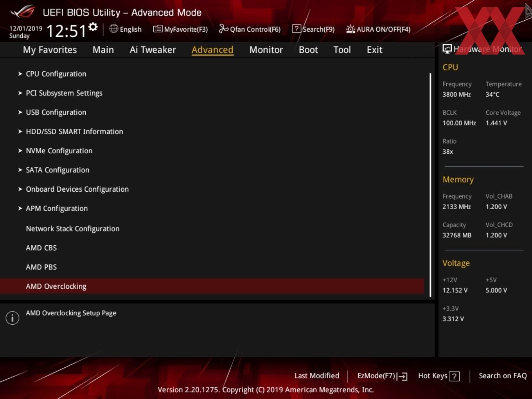532x399 pixels.
Task: Click the Search question mark icon
Action: (x=297, y=29)
